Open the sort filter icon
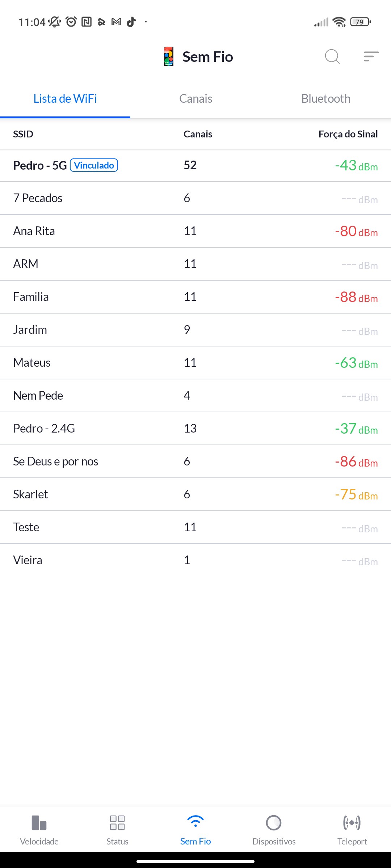This screenshot has height=868, width=391. [371, 56]
